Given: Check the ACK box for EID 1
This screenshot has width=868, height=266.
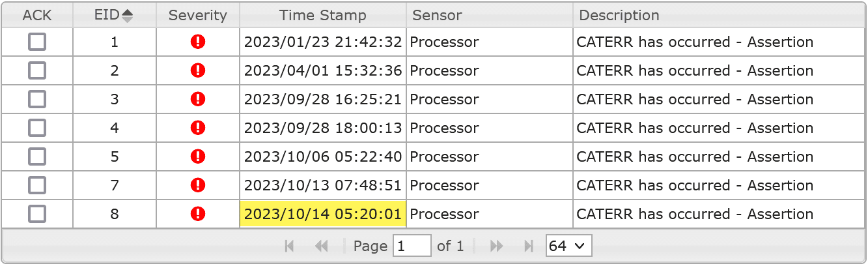Looking at the screenshot, I should pos(37,42).
